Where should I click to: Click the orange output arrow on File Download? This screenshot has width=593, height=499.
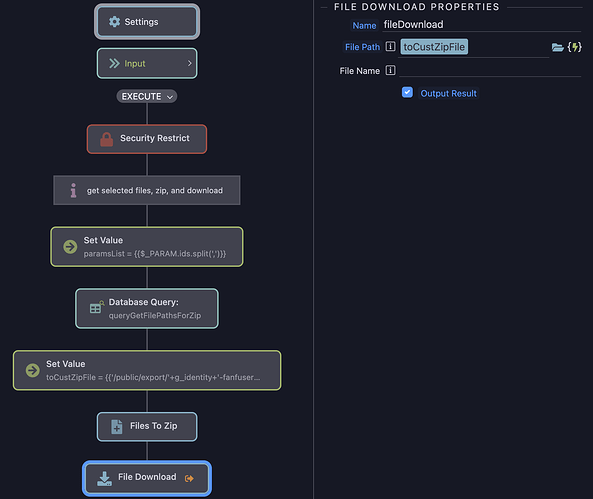point(189,479)
